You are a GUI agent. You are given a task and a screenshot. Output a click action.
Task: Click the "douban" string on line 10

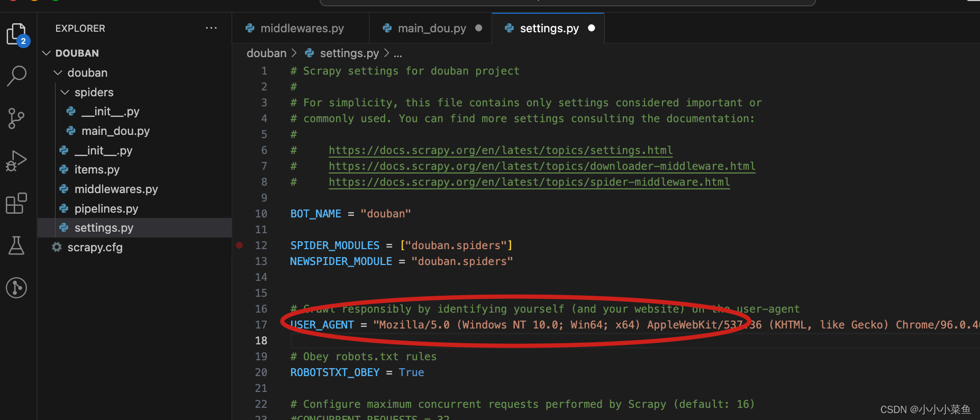point(386,214)
